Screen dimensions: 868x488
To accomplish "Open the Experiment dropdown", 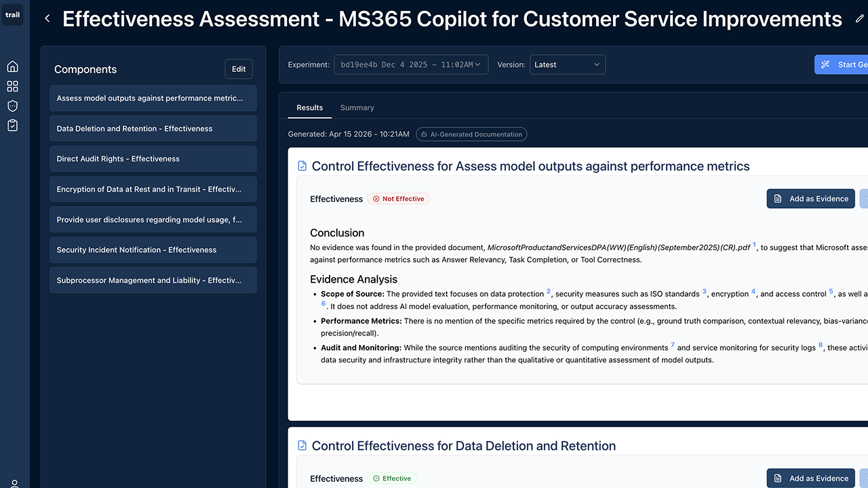I will (411, 65).
